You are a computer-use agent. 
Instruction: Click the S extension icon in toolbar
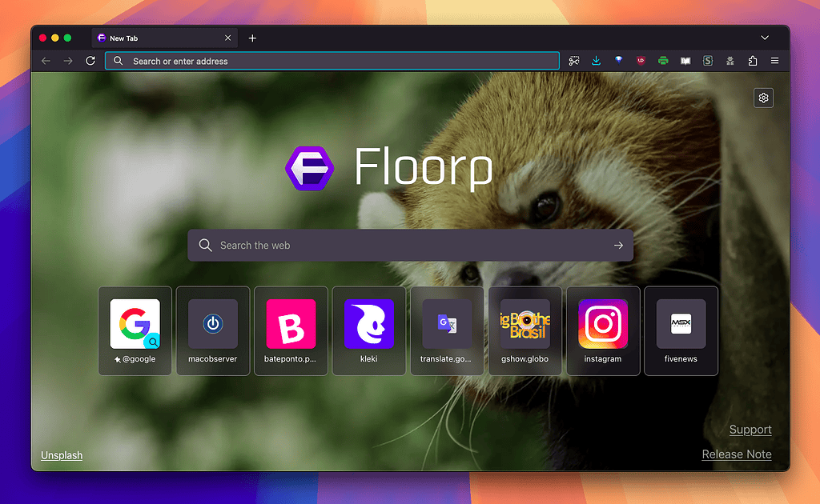tap(708, 61)
